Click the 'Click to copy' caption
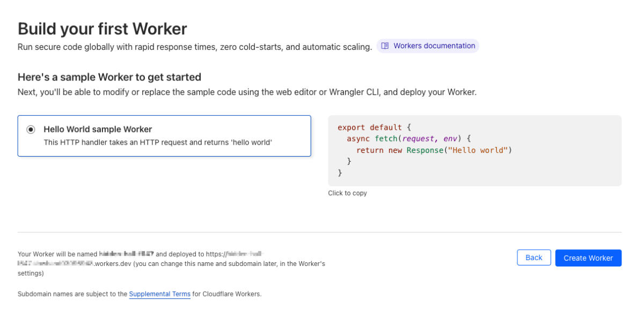644x318 pixels. click(347, 193)
